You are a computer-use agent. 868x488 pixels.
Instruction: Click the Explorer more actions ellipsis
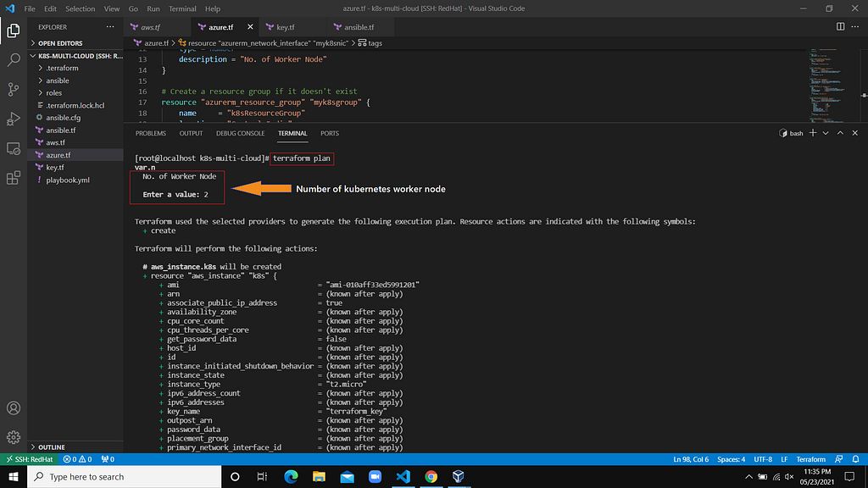pos(110,26)
